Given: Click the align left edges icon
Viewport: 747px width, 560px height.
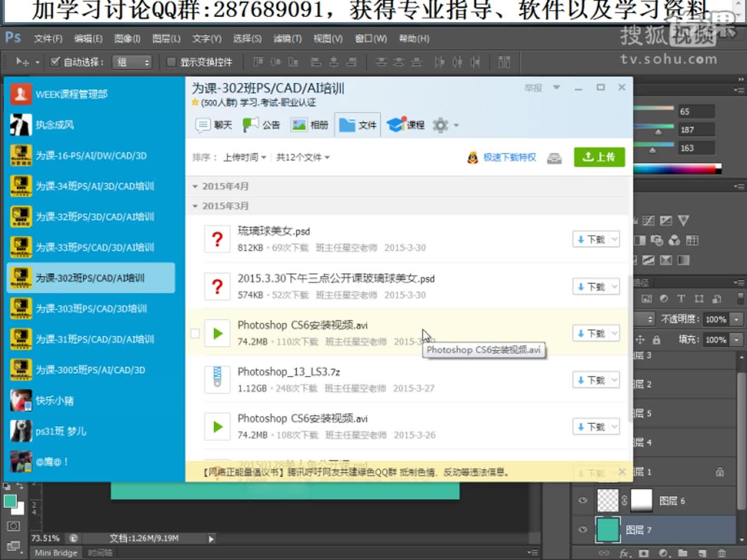Looking at the screenshot, I should tap(316, 62).
